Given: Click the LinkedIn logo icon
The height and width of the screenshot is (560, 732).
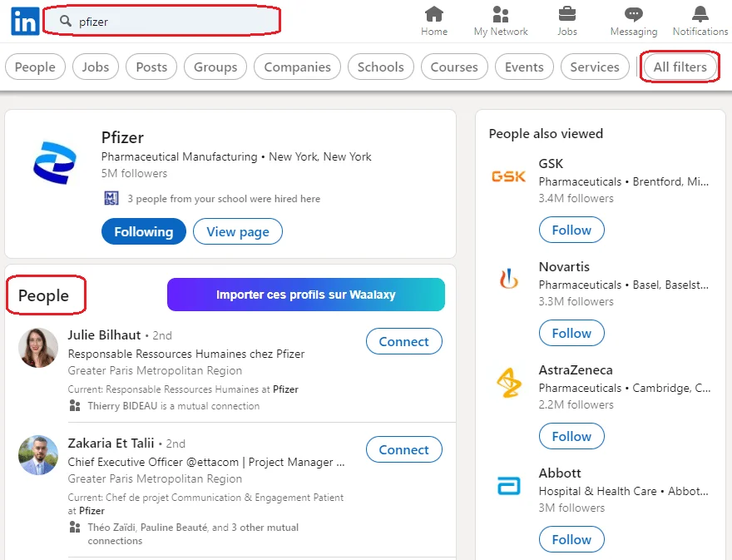Looking at the screenshot, I should [25, 22].
